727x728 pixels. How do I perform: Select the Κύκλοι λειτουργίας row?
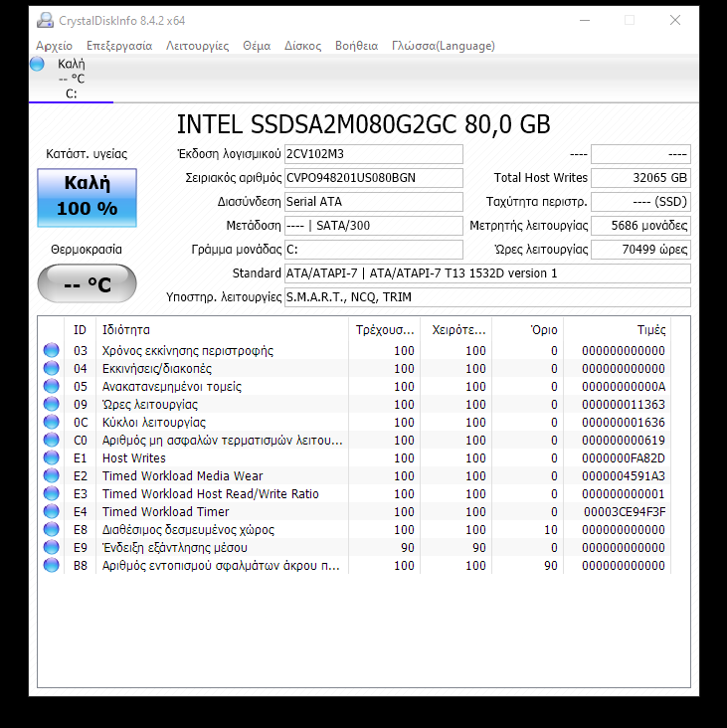tap(355, 422)
